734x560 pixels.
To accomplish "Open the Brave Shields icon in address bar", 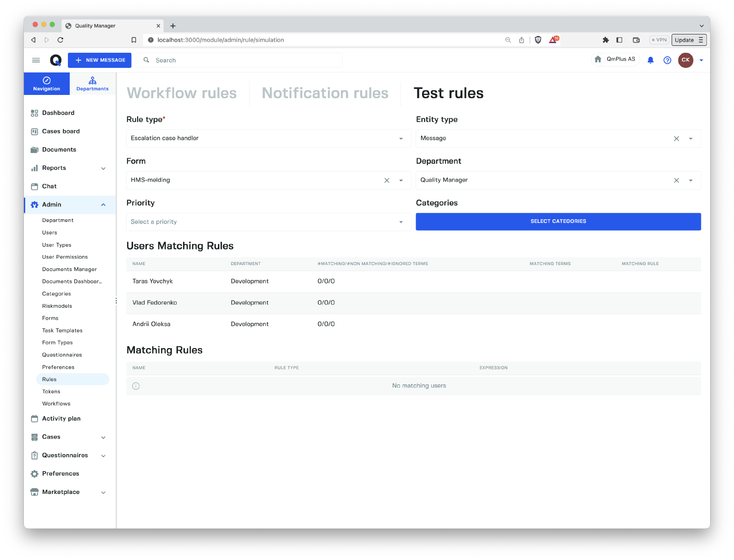I will pyautogui.click(x=538, y=40).
